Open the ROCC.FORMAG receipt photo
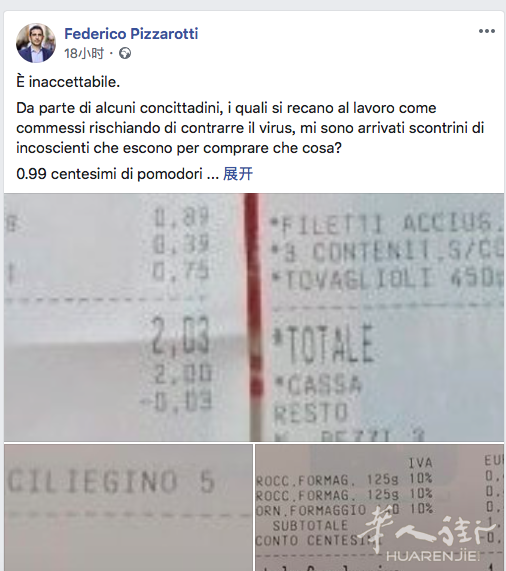The image size is (506, 571). click(380, 507)
